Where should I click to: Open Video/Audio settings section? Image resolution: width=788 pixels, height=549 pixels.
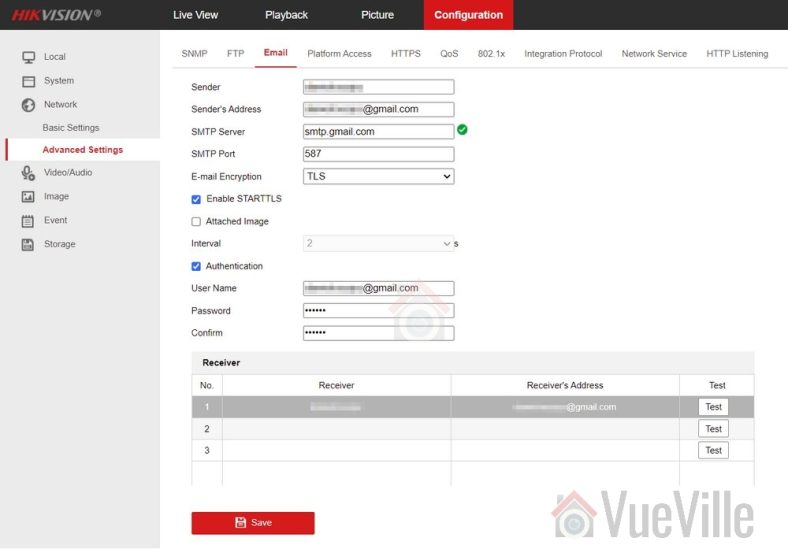pyautogui.click(x=68, y=172)
